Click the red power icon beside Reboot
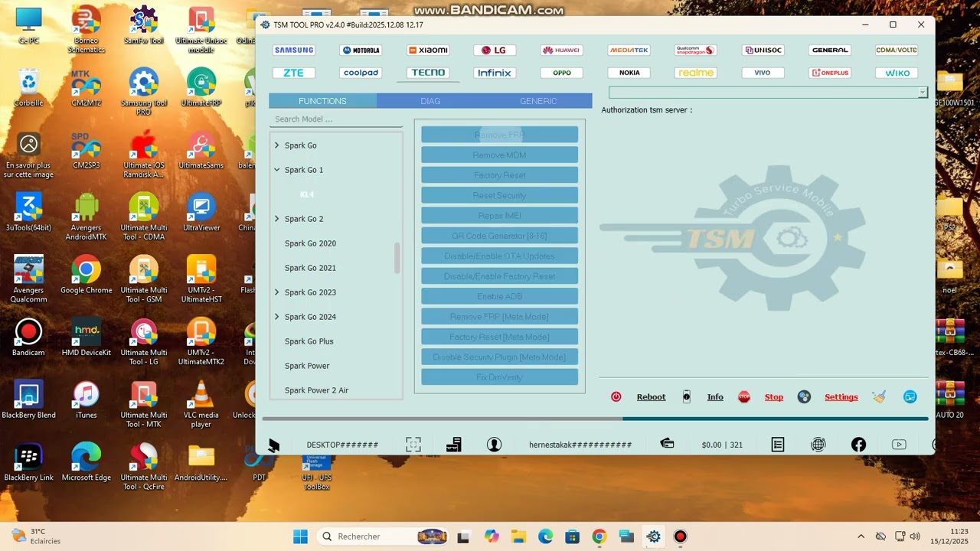980x551 pixels. coord(616,397)
